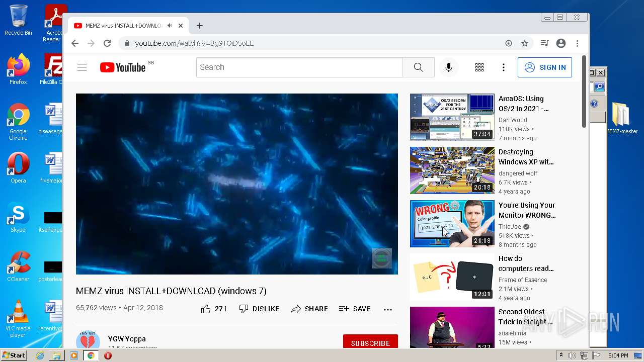Click the magnifier search button
Image resolution: width=644 pixels, height=362 pixels.
419,67
